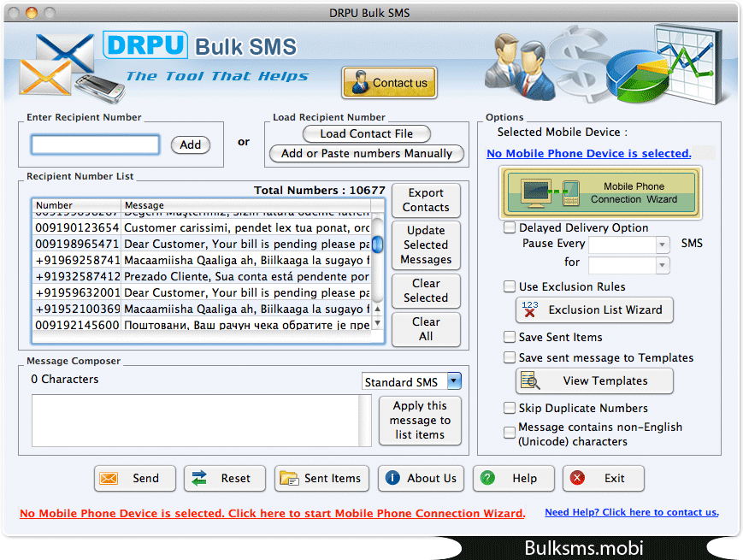Click the recipient number input field
This screenshot has width=743, height=560.
click(x=95, y=144)
